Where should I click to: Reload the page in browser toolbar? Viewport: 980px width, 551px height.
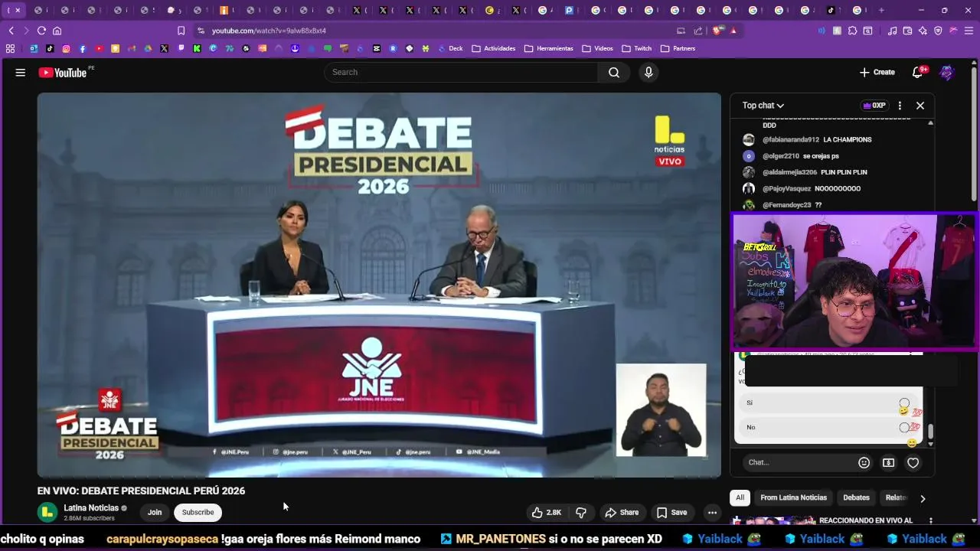coord(41,31)
